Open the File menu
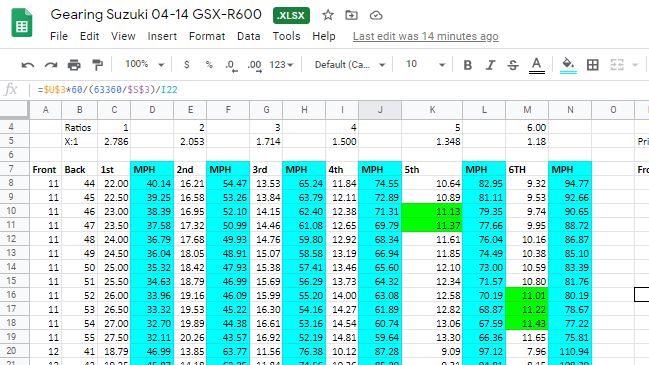This screenshot has width=649, height=365. tap(59, 36)
